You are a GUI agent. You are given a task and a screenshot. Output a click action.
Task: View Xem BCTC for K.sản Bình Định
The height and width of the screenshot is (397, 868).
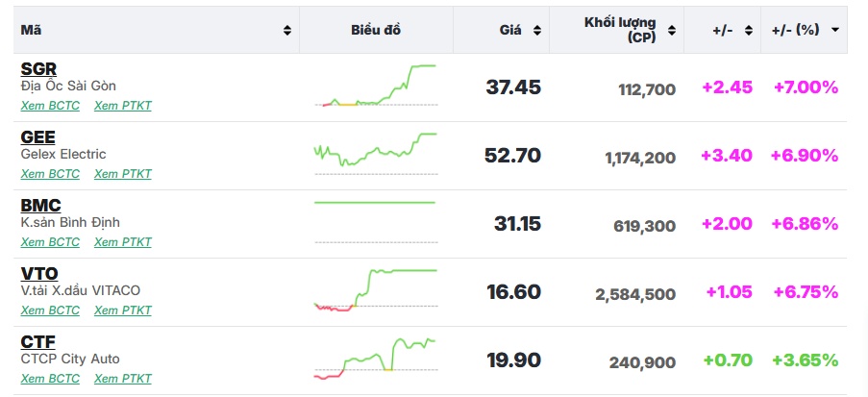pos(50,242)
